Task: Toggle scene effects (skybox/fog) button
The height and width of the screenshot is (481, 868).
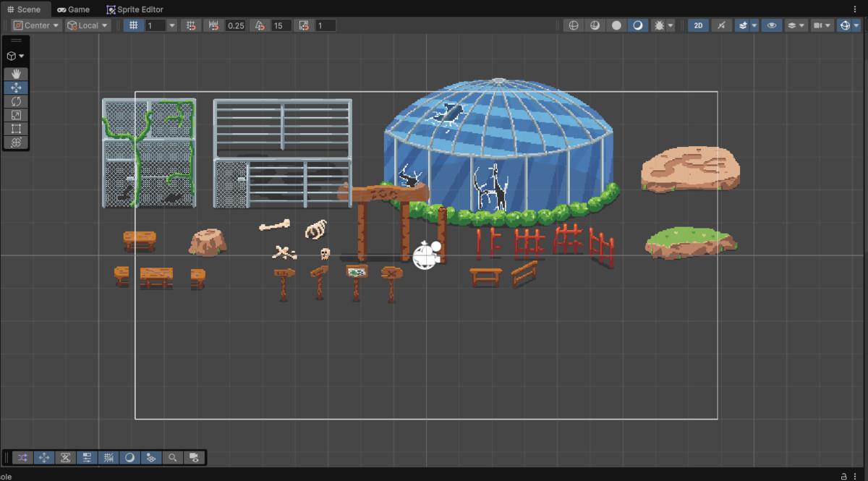Action: 741,25
